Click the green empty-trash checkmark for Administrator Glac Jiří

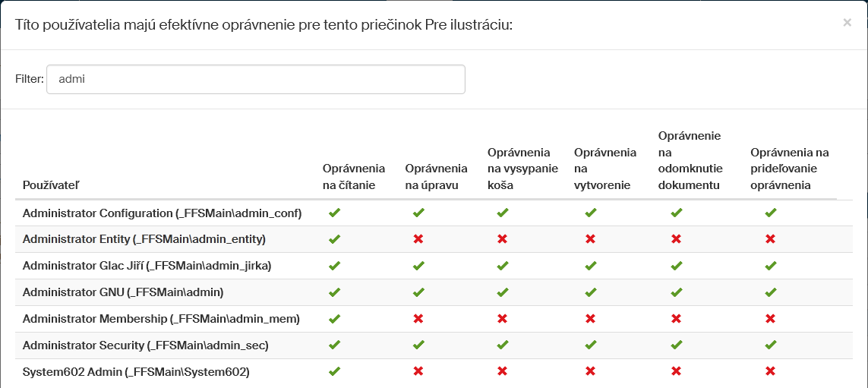point(502,266)
